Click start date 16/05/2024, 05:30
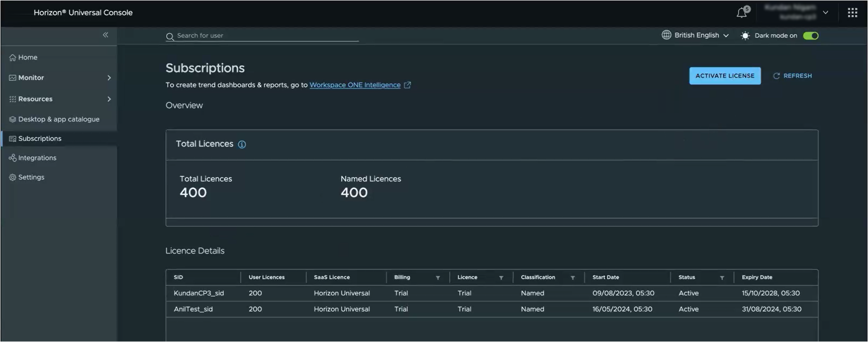Viewport: 868px width, 342px height. [x=622, y=309]
